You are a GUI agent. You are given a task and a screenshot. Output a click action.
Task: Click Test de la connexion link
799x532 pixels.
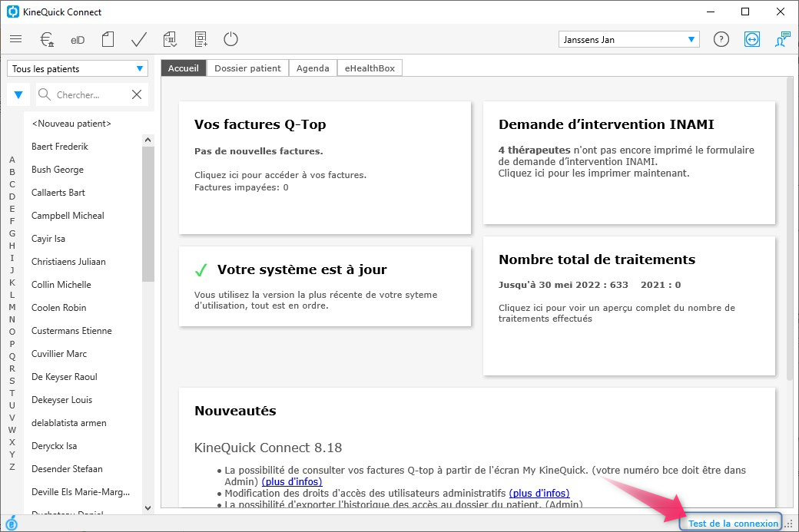pos(733,524)
